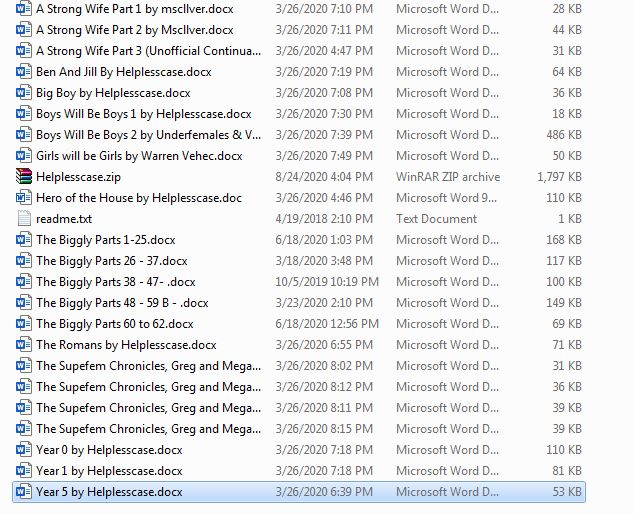Select 'Year 1 by Helplesscase.docx' file name

(109, 471)
